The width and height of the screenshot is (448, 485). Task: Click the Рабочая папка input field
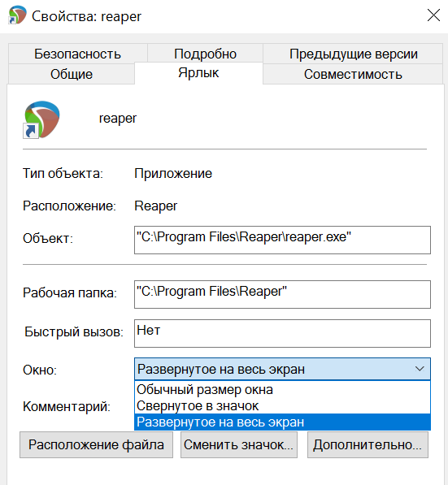[x=282, y=294]
